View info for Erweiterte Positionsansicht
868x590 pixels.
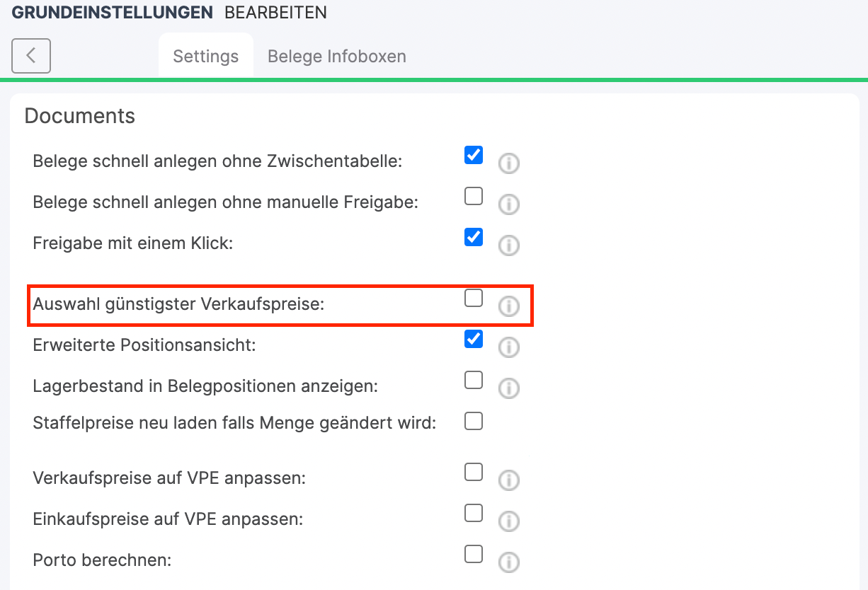508,347
